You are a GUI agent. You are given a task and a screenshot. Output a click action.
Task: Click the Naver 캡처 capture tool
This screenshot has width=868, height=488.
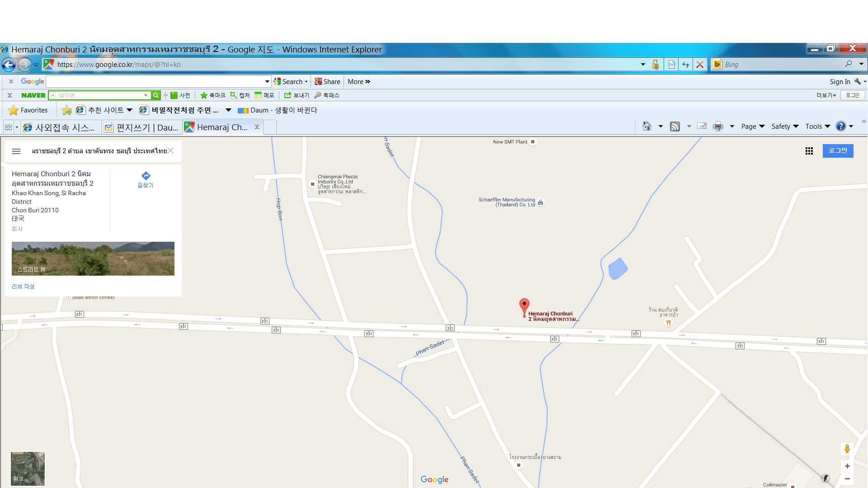click(x=240, y=95)
